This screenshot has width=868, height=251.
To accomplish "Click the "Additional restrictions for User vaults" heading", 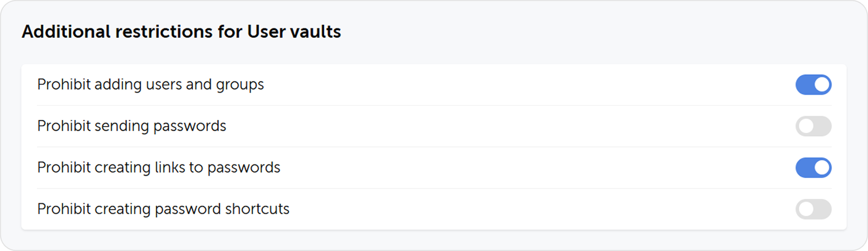I will (x=181, y=32).
